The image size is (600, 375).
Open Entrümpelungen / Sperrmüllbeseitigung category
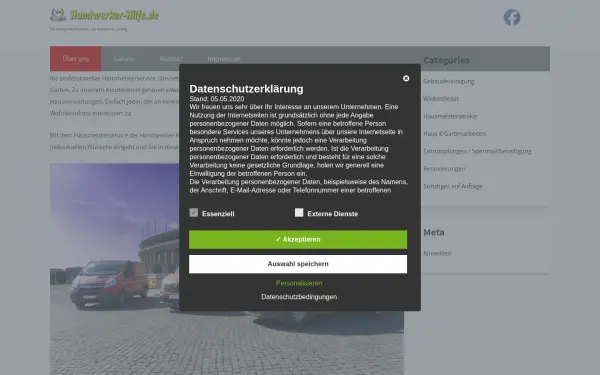pos(477,151)
